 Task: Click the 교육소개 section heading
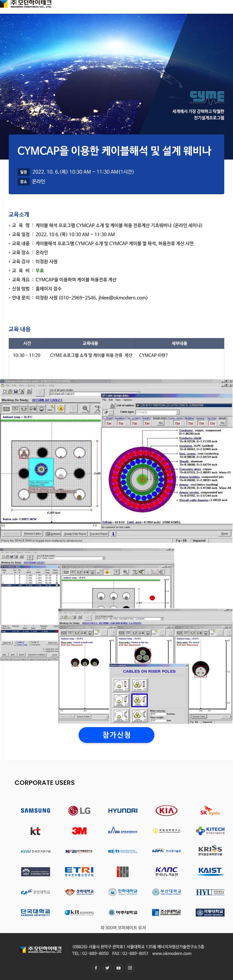19,214
